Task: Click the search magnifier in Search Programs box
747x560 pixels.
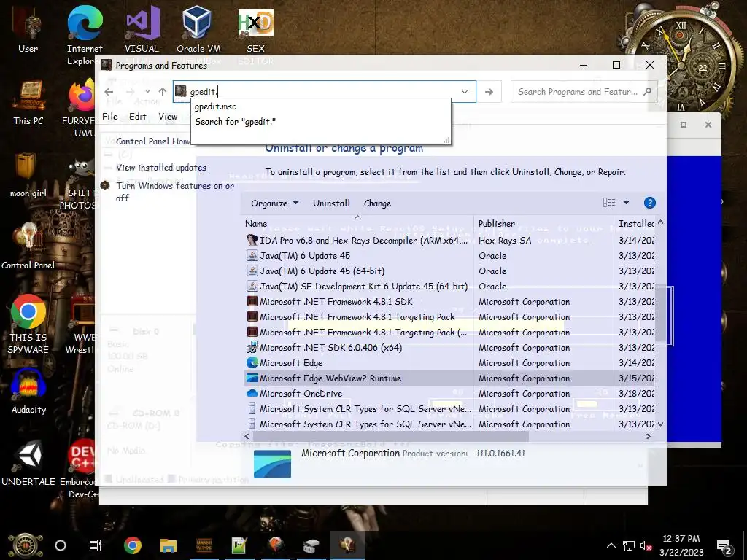Action: 647,91
